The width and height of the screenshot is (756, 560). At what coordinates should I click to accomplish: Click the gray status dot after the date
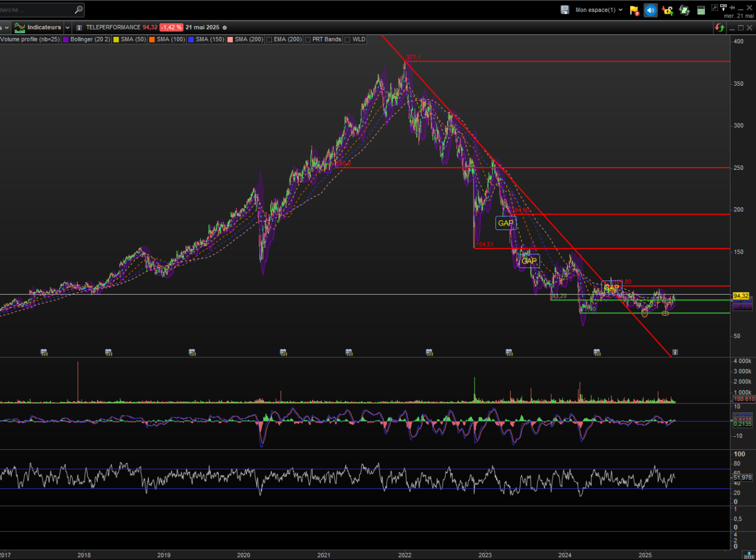click(x=225, y=27)
